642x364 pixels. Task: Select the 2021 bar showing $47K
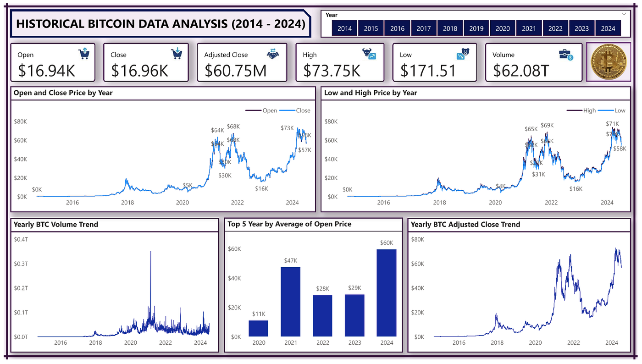tap(290, 302)
